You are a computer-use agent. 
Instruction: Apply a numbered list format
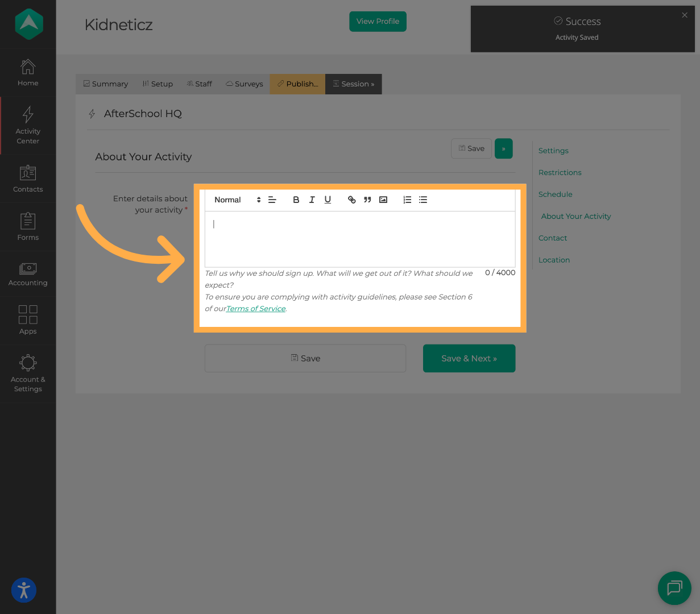tap(407, 200)
